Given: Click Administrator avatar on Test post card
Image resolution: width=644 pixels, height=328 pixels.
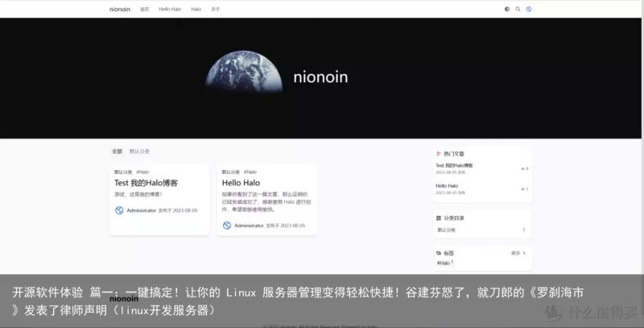Looking at the screenshot, I should click(x=119, y=210).
